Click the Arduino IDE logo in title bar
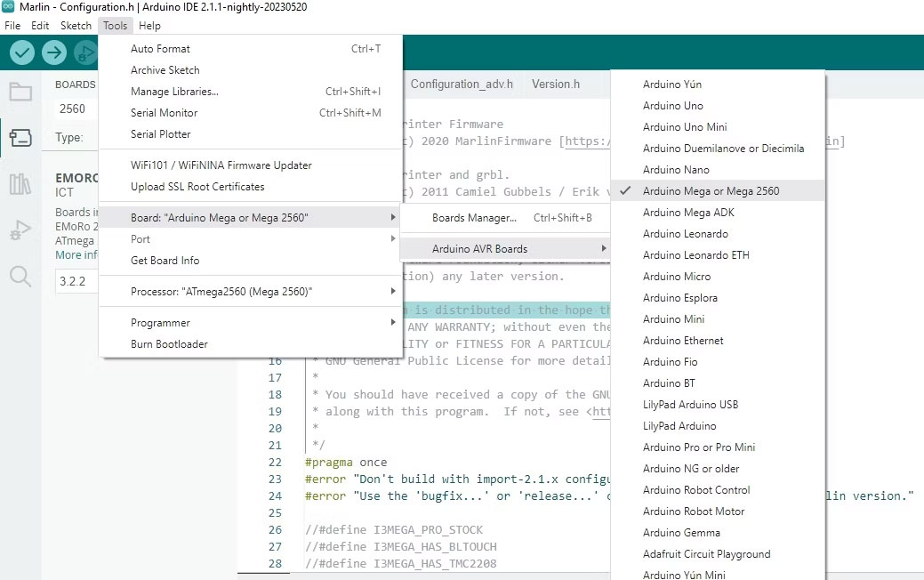Screen dimensions: 924x580 click(8, 6)
